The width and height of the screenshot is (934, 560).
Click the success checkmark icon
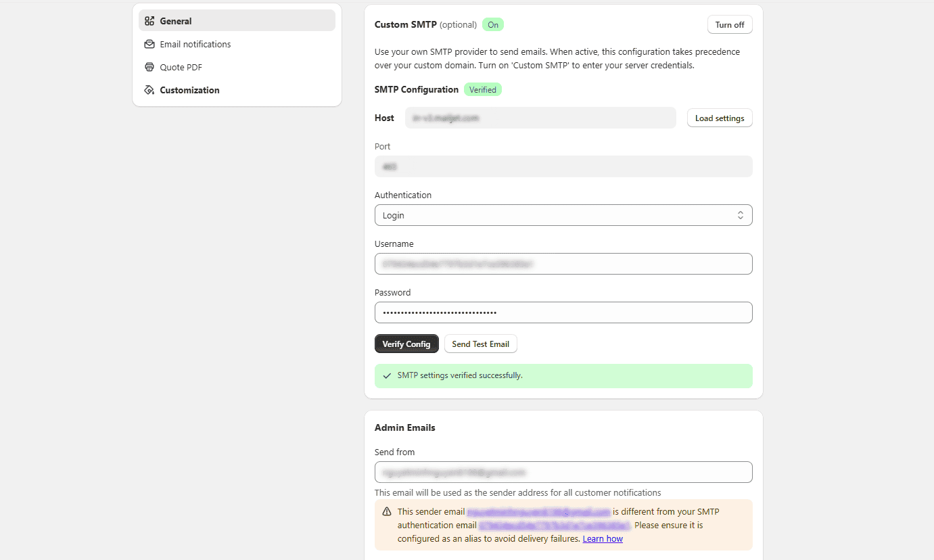[387, 376]
